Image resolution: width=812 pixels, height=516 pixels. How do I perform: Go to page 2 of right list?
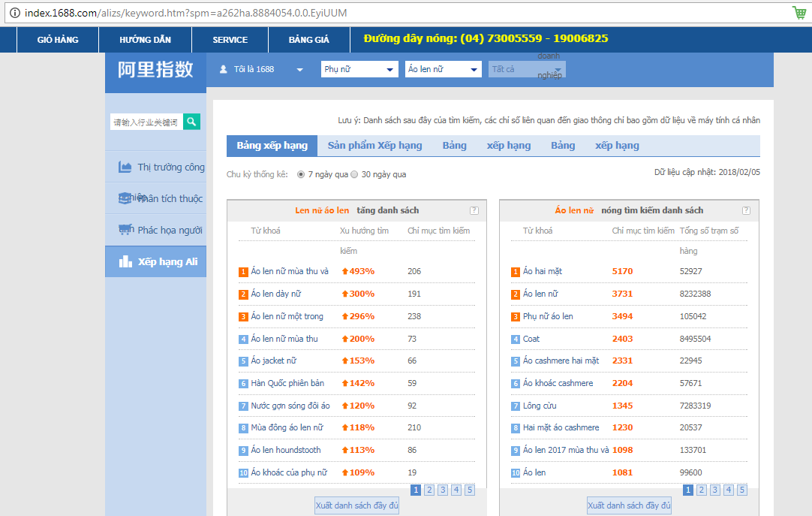point(702,490)
